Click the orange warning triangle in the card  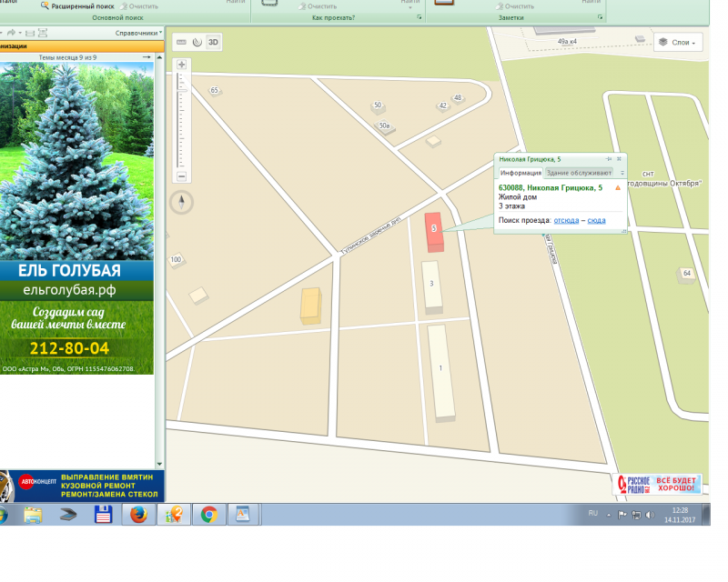point(618,188)
